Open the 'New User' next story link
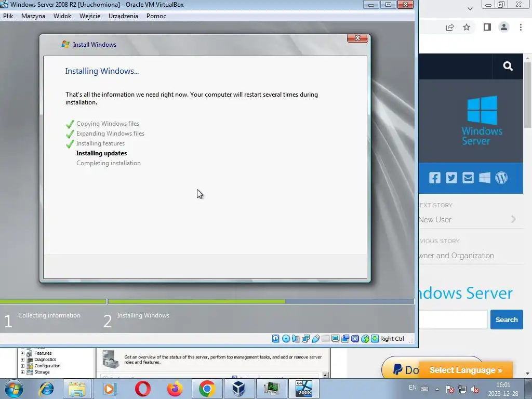The height and width of the screenshot is (399, 532). coord(435,220)
